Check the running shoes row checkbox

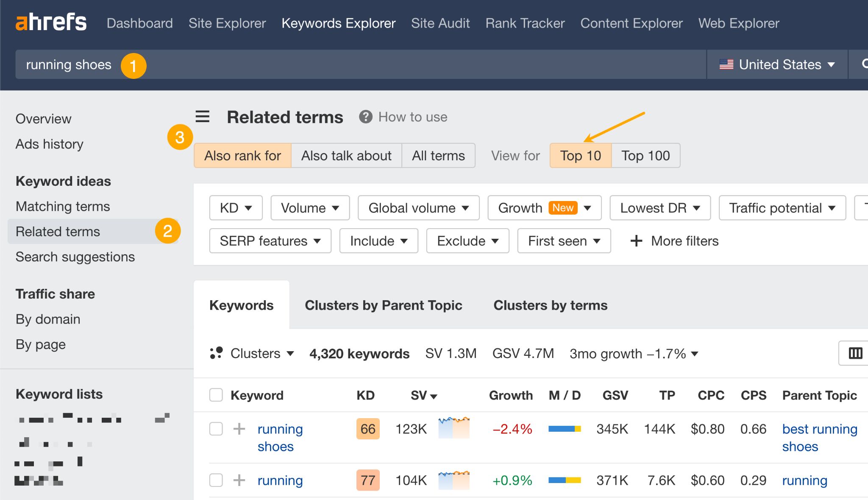pos(216,428)
